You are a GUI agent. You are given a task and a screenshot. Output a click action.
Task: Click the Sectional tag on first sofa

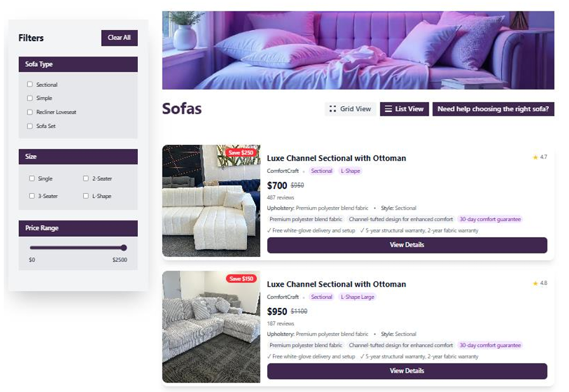[x=321, y=171]
